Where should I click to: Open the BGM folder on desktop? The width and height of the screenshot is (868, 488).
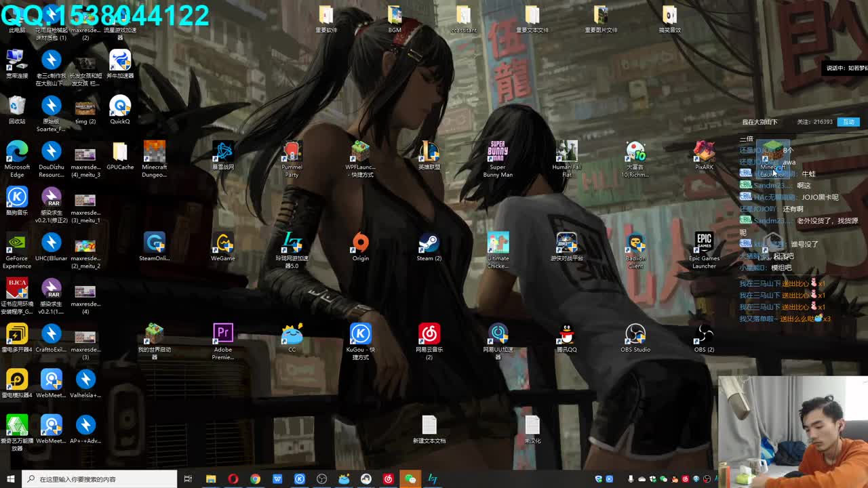tap(395, 16)
